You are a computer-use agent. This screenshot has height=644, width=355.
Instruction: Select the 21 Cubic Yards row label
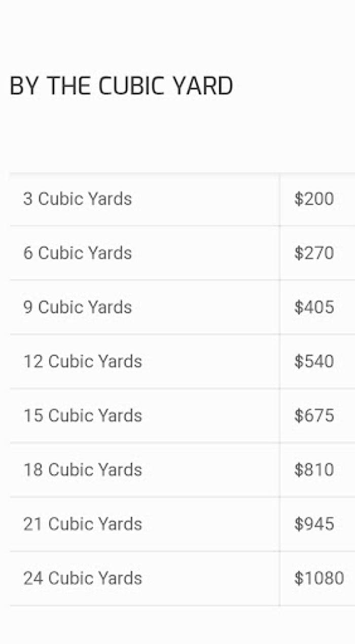click(x=83, y=524)
